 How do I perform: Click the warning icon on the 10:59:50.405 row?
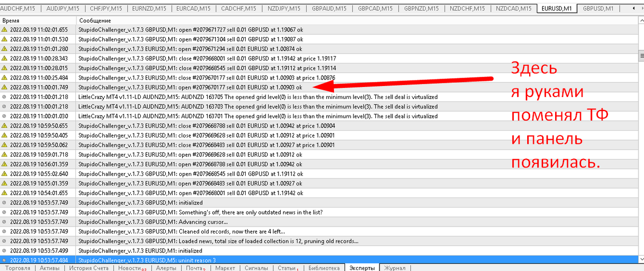4,135
